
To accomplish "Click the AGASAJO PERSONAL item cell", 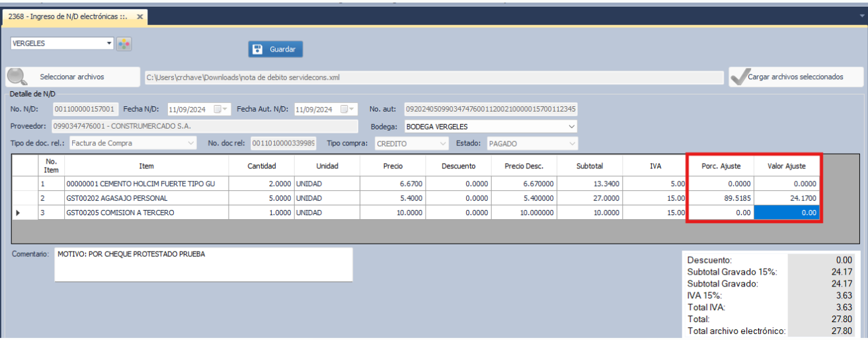I will [x=146, y=198].
